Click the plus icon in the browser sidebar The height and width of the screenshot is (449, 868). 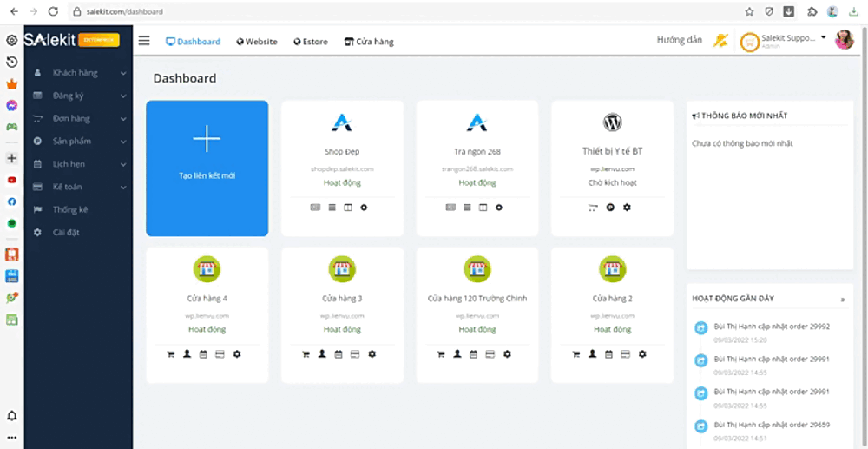click(11, 158)
